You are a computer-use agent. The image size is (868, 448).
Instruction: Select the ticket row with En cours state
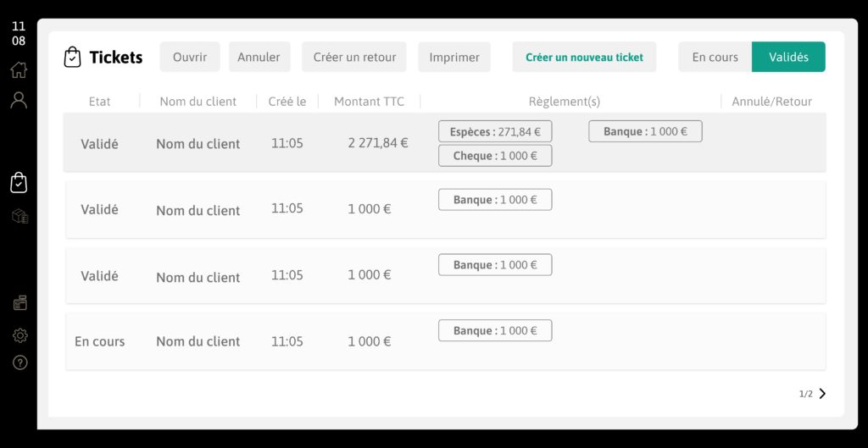pyautogui.click(x=446, y=341)
